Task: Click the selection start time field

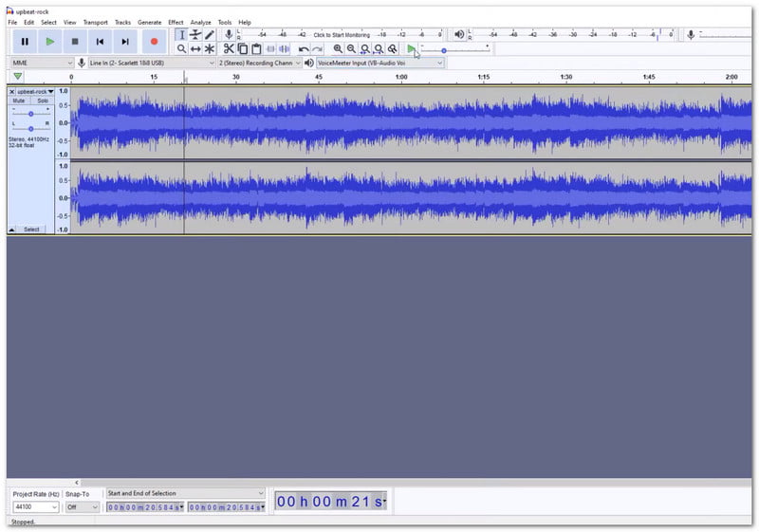Action: (x=145, y=506)
